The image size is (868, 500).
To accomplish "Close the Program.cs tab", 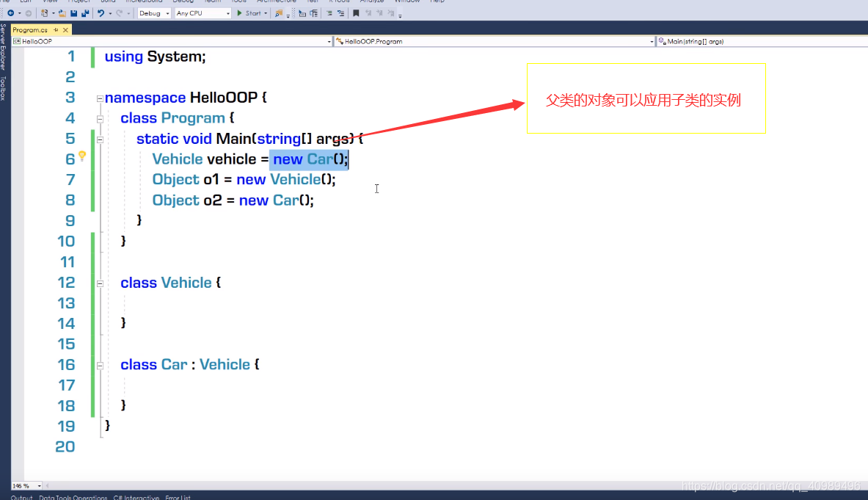I will coord(65,30).
